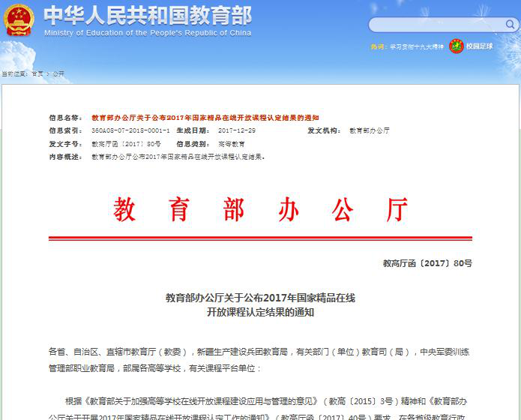Select the date 2017-12-29
521x420 pixels.
tap(237, 130)
